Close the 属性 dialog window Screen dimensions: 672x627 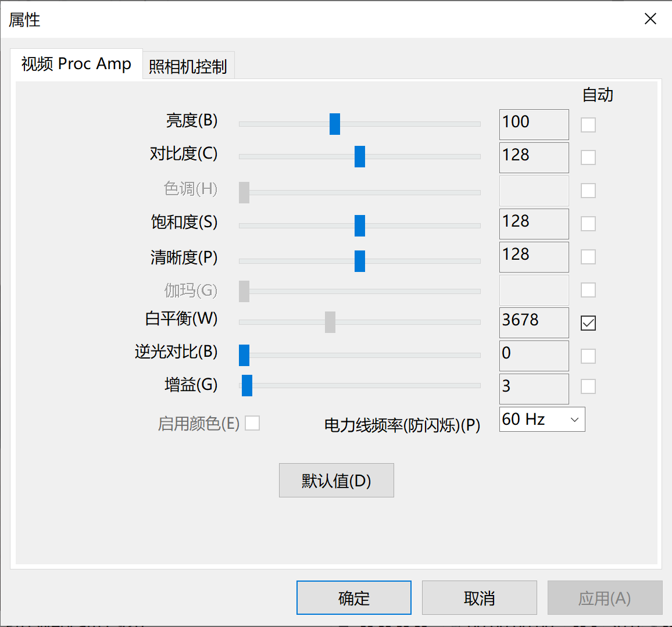(x=650, y=19)
